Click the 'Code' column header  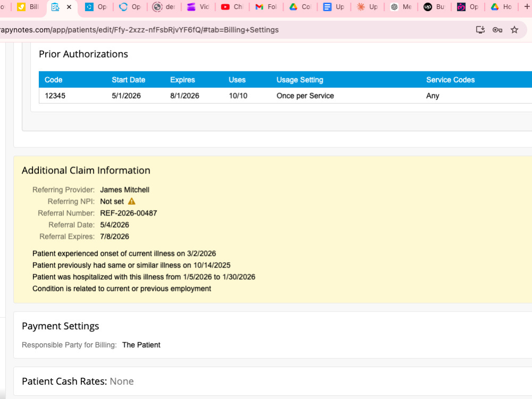[54, 80]
